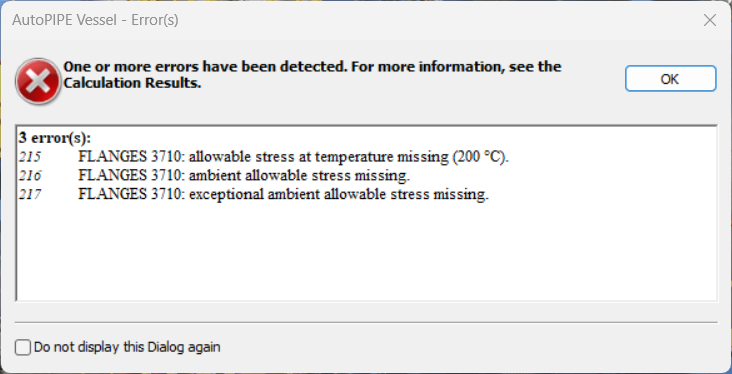Viewport: 732px width, 374px height.
Task: Confirm the dialog with OK button
Action: [670, 79]
